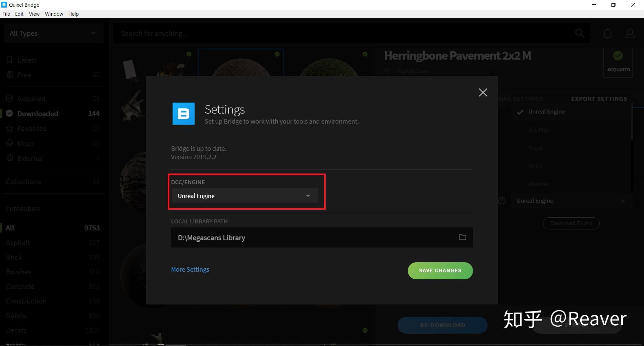644x346 pixels.
Task: Select the checked Unreal Engine export option
Action: point(546,112)
